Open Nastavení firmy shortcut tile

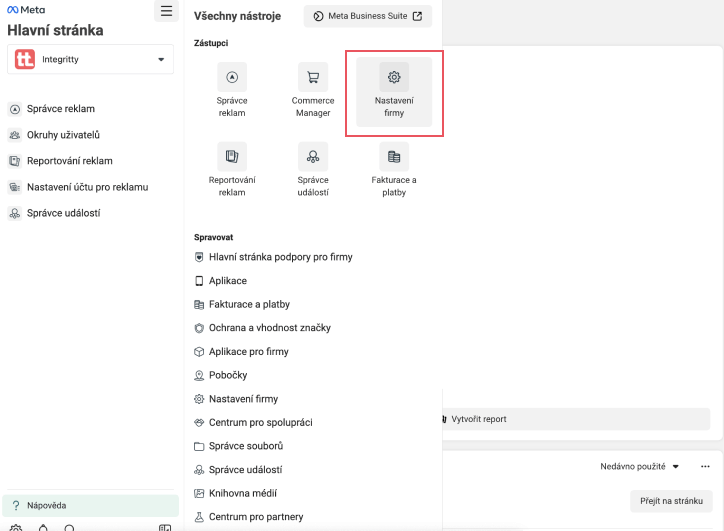tap(394, 92)
